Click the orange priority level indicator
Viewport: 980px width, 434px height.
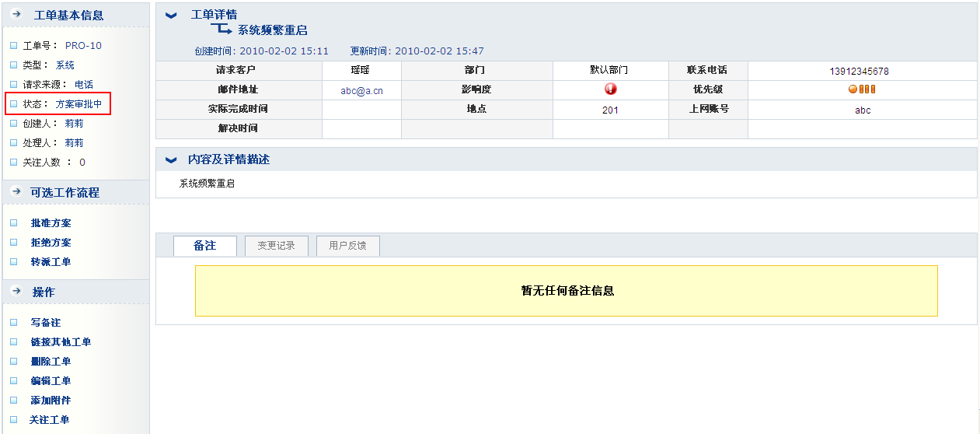[861, 89]
